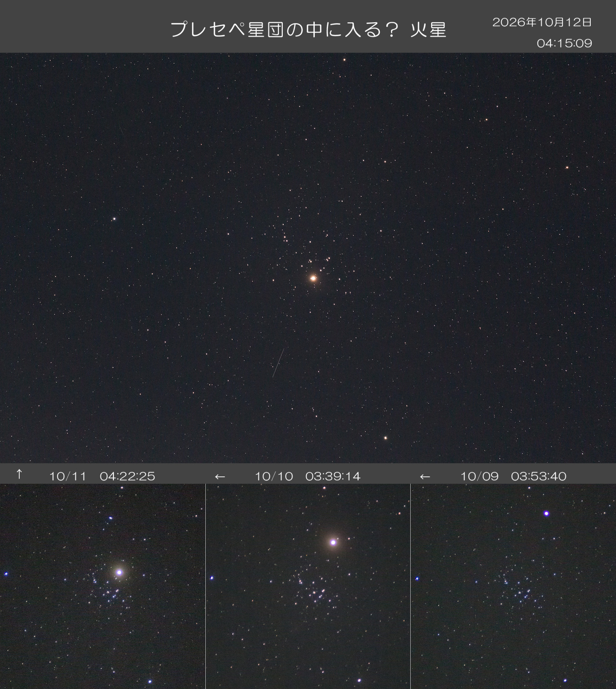Open the 10/10 Mars and Praesepe thumbnail
The height and width of the screenshot is (689, 616).
tap(308, 586)
